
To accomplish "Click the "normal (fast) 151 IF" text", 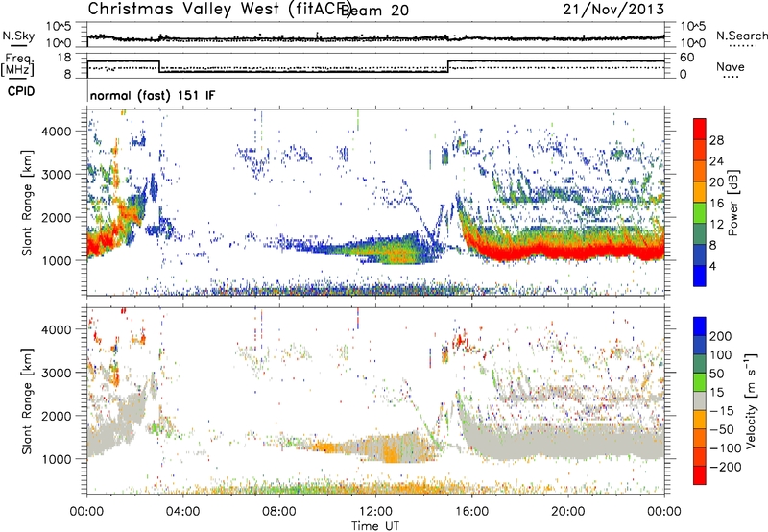I will [153, 96].
